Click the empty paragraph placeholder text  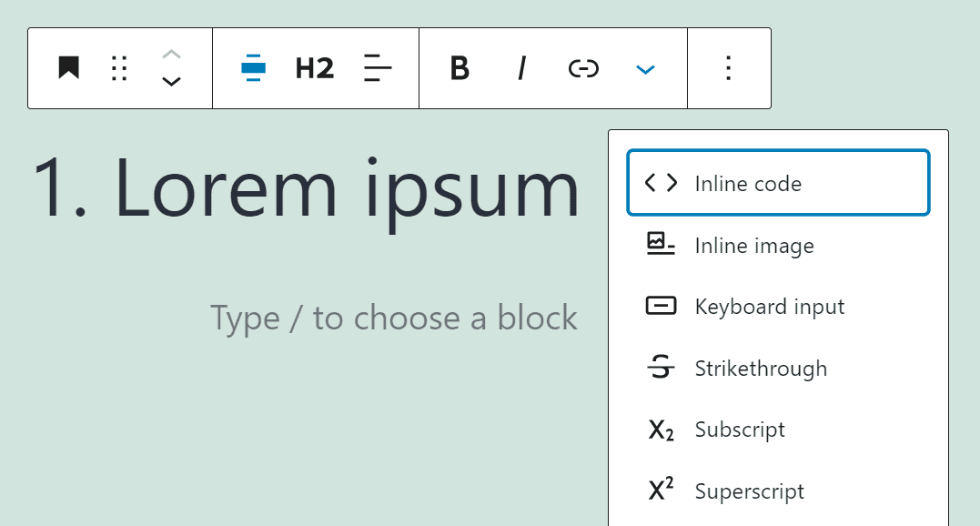click(x=393, y=318)
